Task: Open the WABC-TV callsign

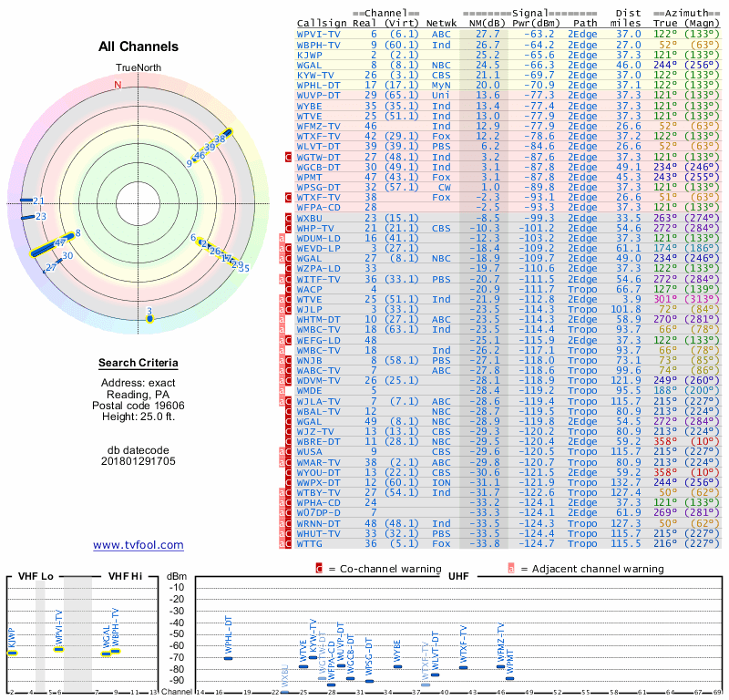Action: 318,371
